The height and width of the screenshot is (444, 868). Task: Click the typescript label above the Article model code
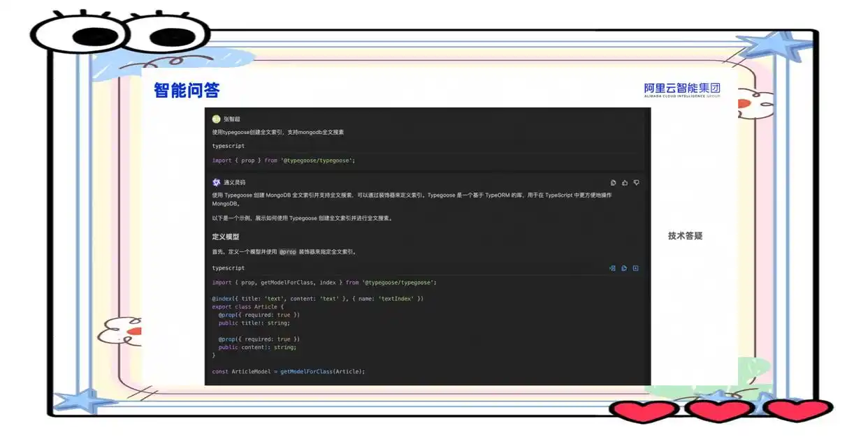click(x=227, y=268)
